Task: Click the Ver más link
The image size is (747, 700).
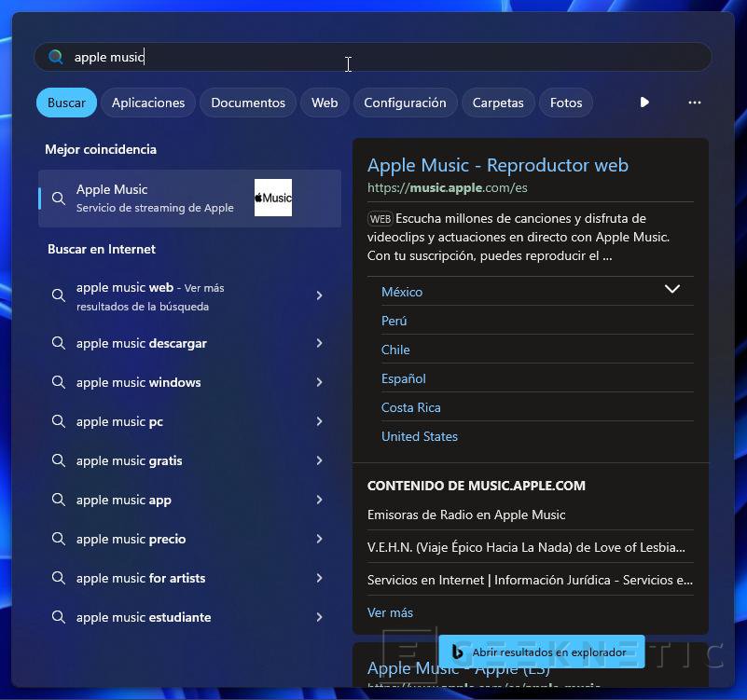Action: [390, 612]
